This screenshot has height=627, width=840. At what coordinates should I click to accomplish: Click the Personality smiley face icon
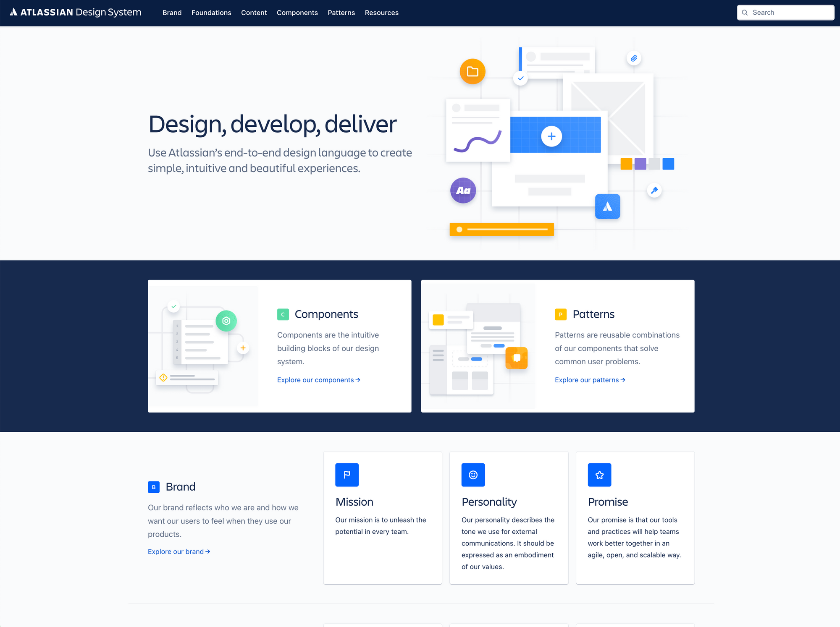pos(472,474)
